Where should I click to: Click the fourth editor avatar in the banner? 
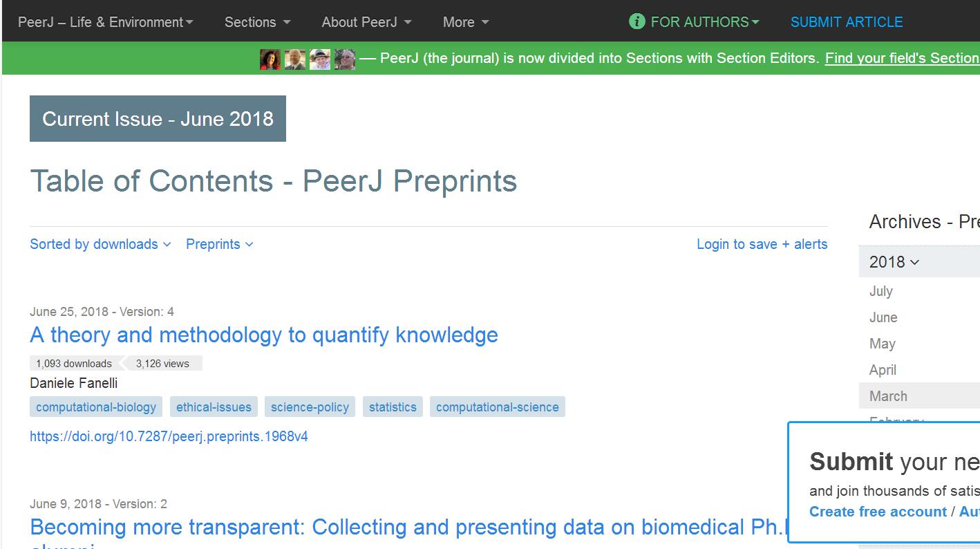click(x=345, y=59)
